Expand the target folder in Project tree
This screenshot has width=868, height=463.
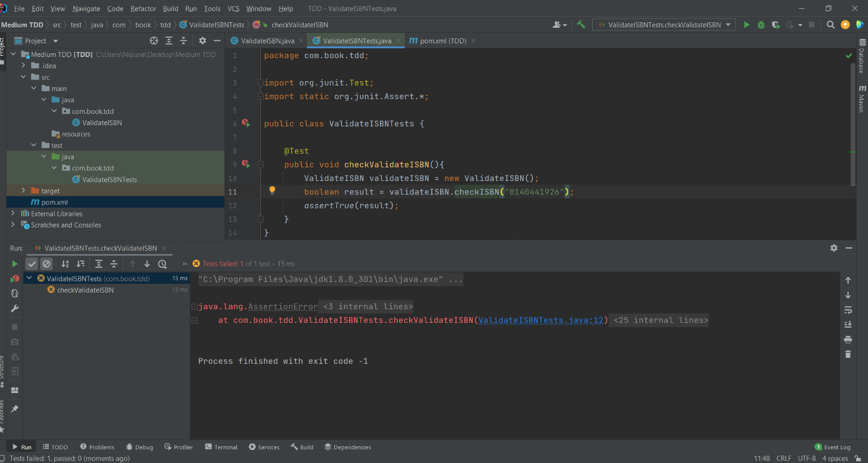pos(24,191)
